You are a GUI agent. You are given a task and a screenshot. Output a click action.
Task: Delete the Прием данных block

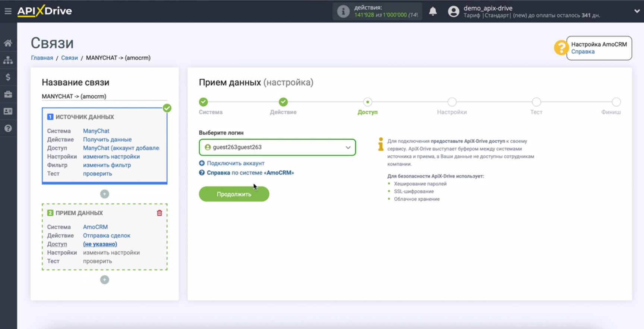(160, 213)
